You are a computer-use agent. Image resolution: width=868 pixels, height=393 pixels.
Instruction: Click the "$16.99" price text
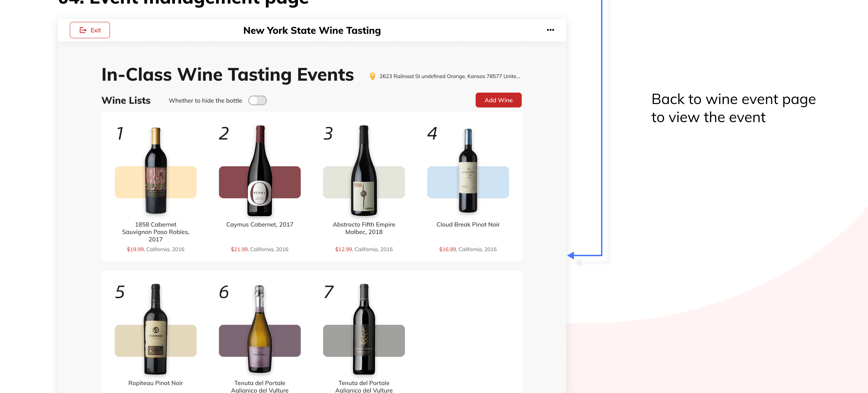tap(448, 249)
